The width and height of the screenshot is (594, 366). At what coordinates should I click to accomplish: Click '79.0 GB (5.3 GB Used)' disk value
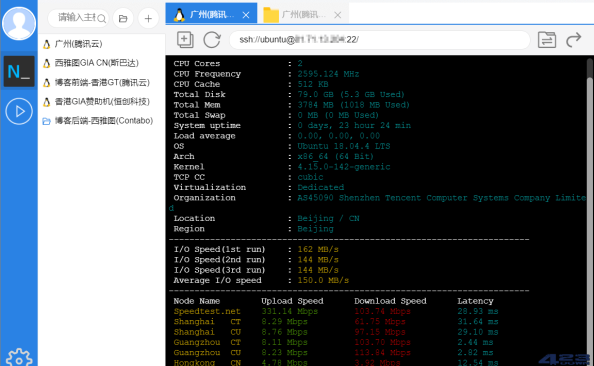pos(351,94)
